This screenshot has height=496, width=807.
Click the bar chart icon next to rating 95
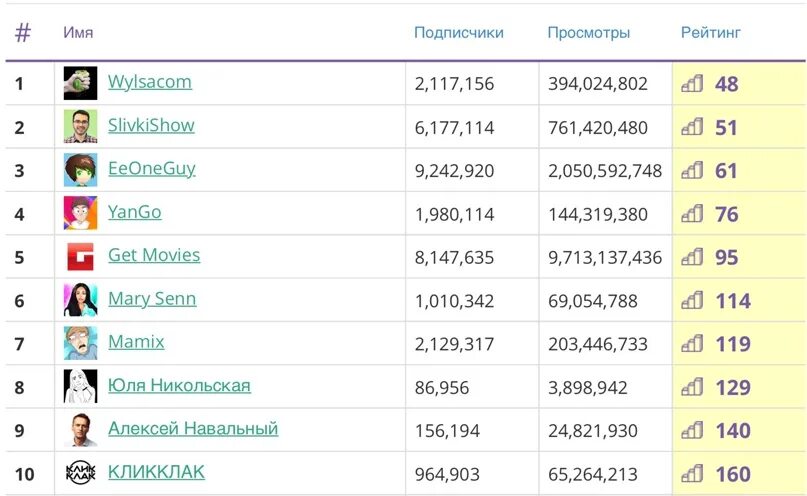click(x=692, y=257)
